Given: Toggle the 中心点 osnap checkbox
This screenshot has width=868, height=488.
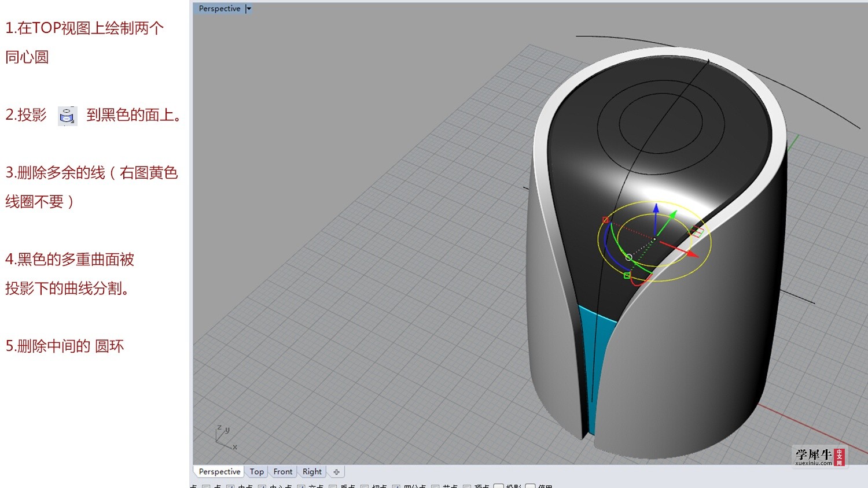Looking at the screenshot, I should pos(262,486).
